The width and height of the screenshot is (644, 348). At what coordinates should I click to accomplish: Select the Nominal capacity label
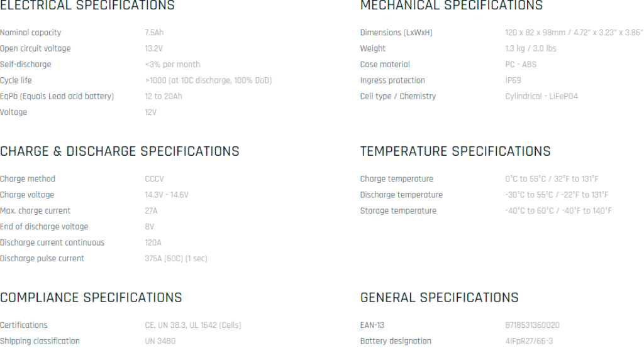31,33
